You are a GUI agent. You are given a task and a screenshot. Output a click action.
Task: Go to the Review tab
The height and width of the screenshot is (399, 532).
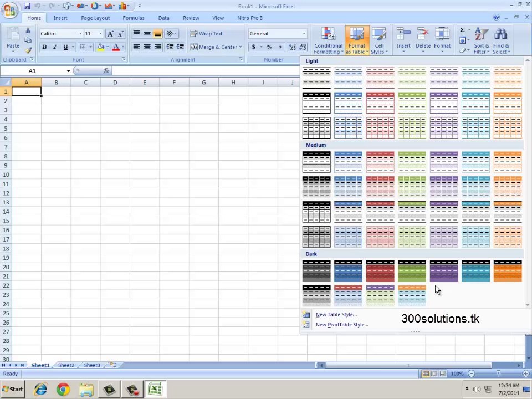(x=191, y=18)
